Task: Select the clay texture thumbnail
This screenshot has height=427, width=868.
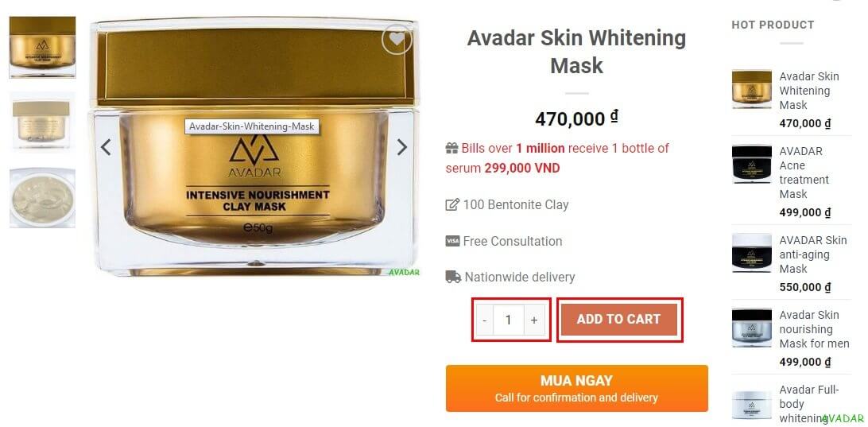Action: [42, 198]
